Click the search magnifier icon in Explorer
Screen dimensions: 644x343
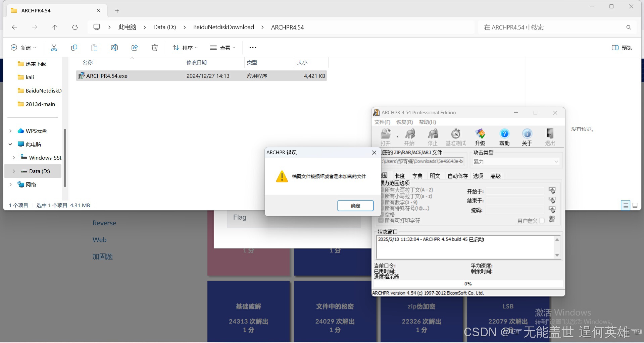[x=629, y=27]
